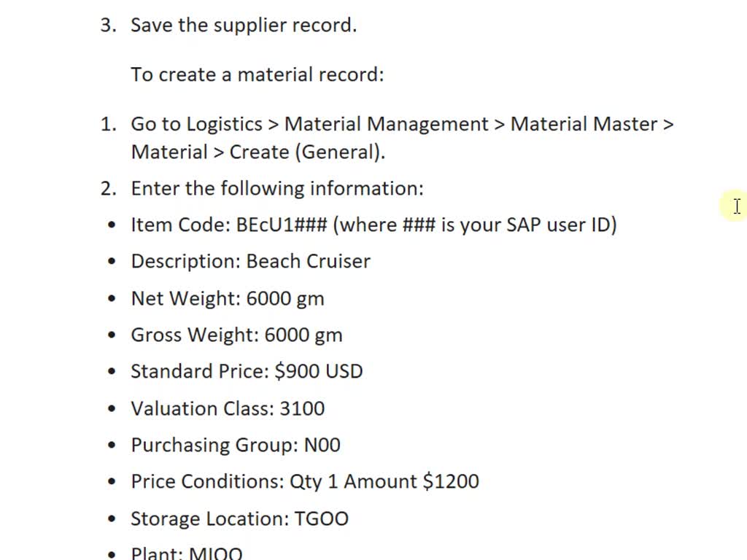Click the Storage Location TGOO line
This screenshot has height=560, width=747.
click(x=239, y=518)
